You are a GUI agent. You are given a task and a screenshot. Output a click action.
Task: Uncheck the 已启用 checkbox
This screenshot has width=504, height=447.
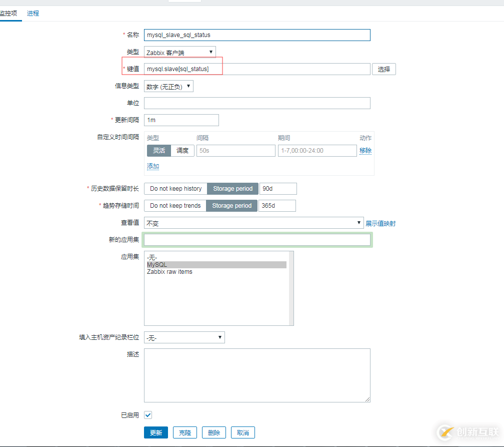pyautogui.click(x=148, y=415)
